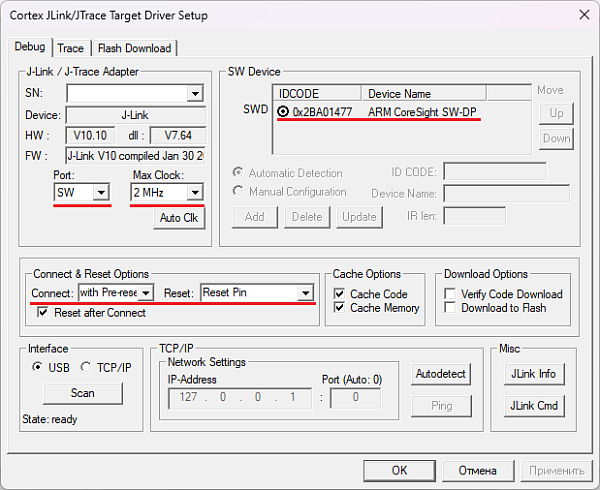The image size is (600, 490).
Task: Expand the Connect mode dropdown
Action: 146,292
